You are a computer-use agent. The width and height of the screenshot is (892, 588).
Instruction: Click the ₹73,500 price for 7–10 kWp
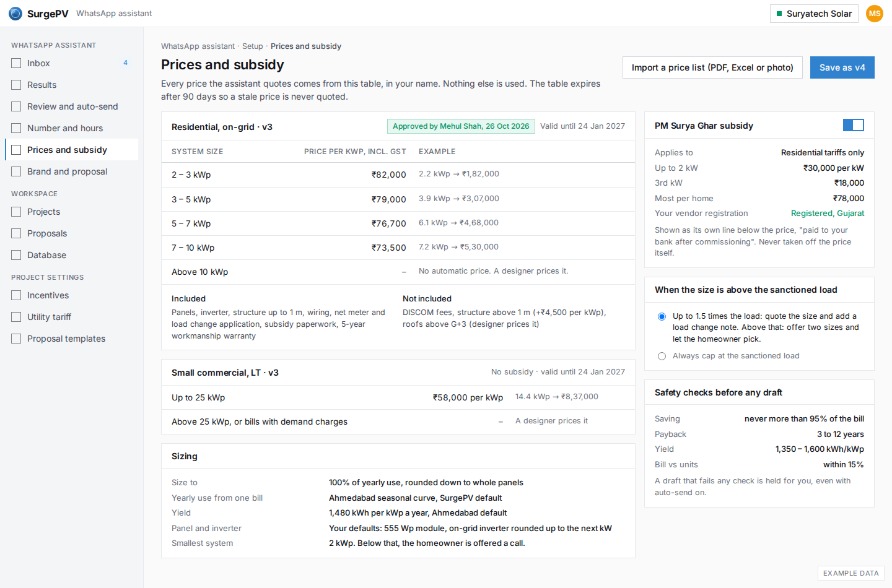(x=389, y=248)
